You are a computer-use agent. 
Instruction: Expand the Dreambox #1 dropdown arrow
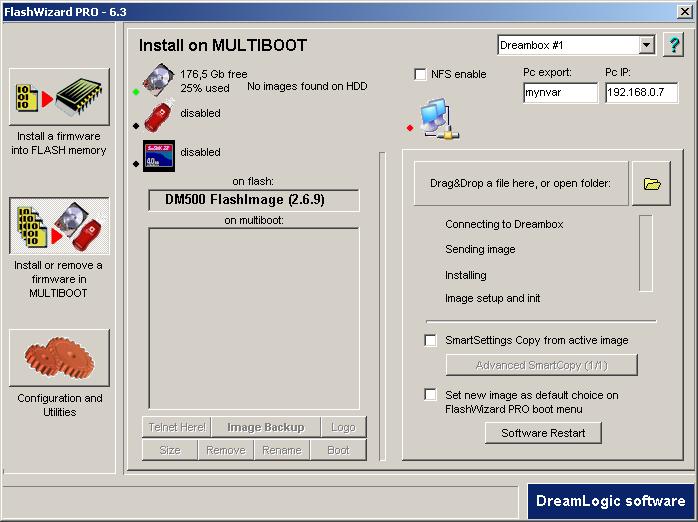pyautogui.click(x=646, y=45)
